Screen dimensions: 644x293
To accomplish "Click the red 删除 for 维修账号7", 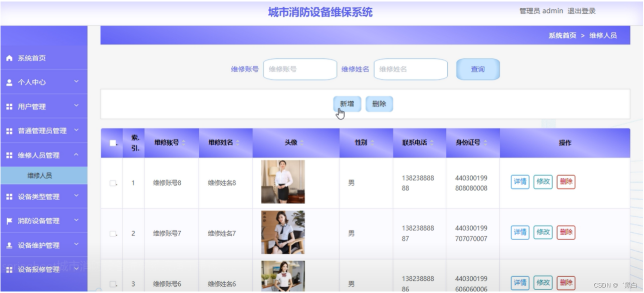I will pos(566,232).
